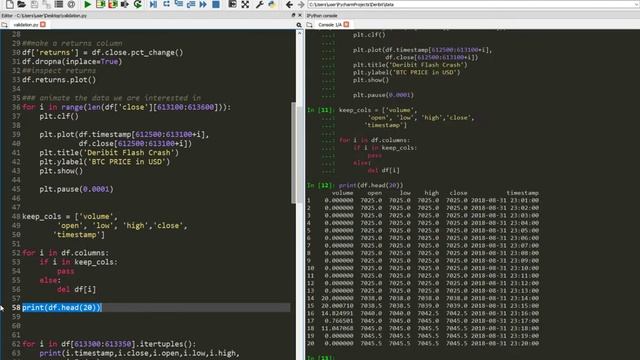Click line 62 itertuples loop
640x360 pixels.
tap(109, 344)
